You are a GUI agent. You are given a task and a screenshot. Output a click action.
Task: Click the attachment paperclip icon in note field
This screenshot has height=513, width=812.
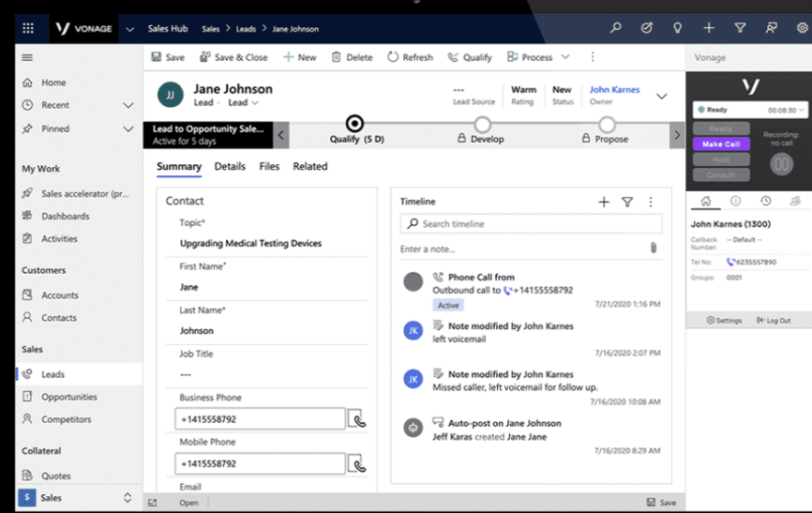tap(654, 248)
